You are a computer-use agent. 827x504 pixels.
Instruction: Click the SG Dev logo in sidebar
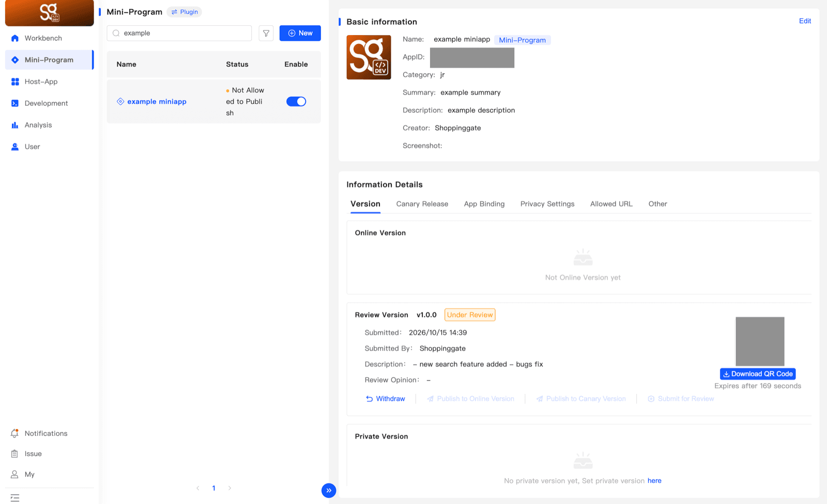(x=50, y=12)
